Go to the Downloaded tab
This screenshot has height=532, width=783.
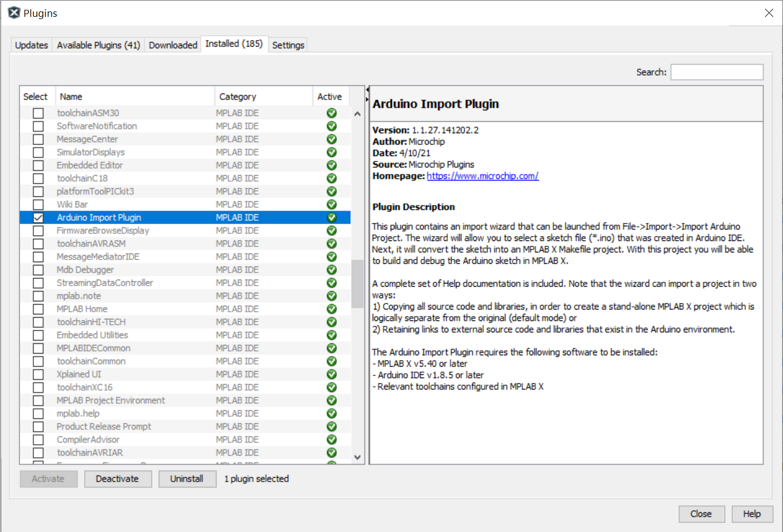(173, 45)
